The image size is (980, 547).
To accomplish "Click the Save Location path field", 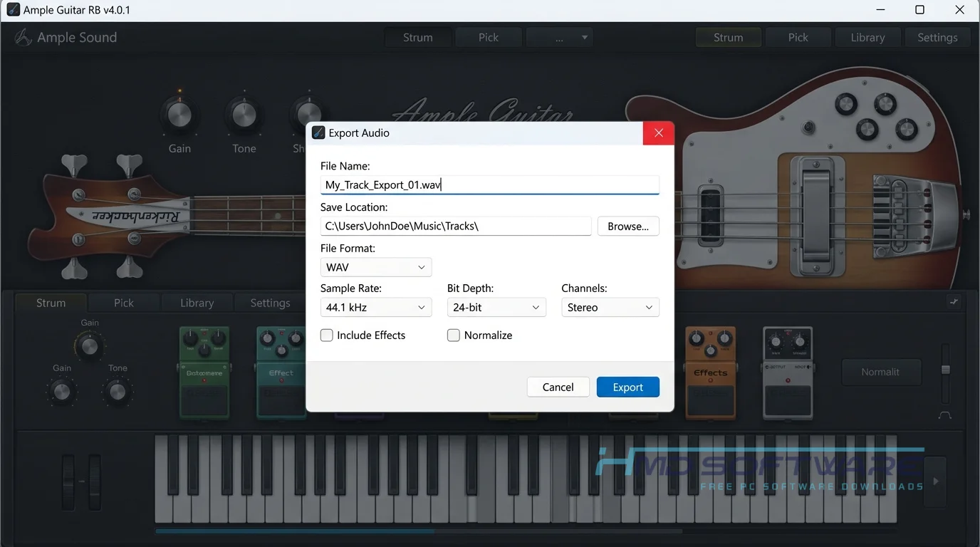I will 456,226.
